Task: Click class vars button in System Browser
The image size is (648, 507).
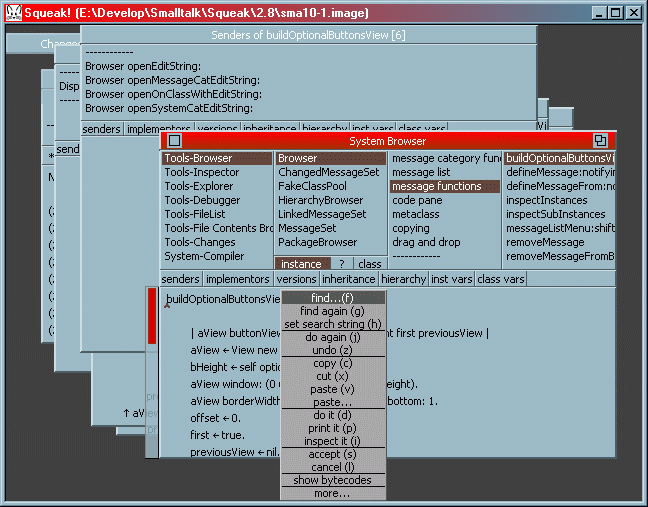Action: 501,279
